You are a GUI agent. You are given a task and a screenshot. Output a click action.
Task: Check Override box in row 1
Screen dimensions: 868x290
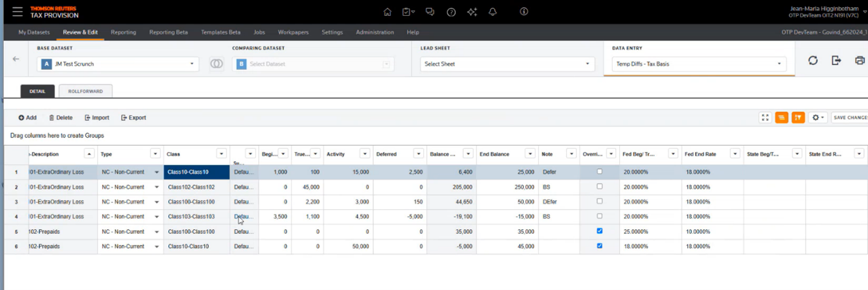(600, 171)
